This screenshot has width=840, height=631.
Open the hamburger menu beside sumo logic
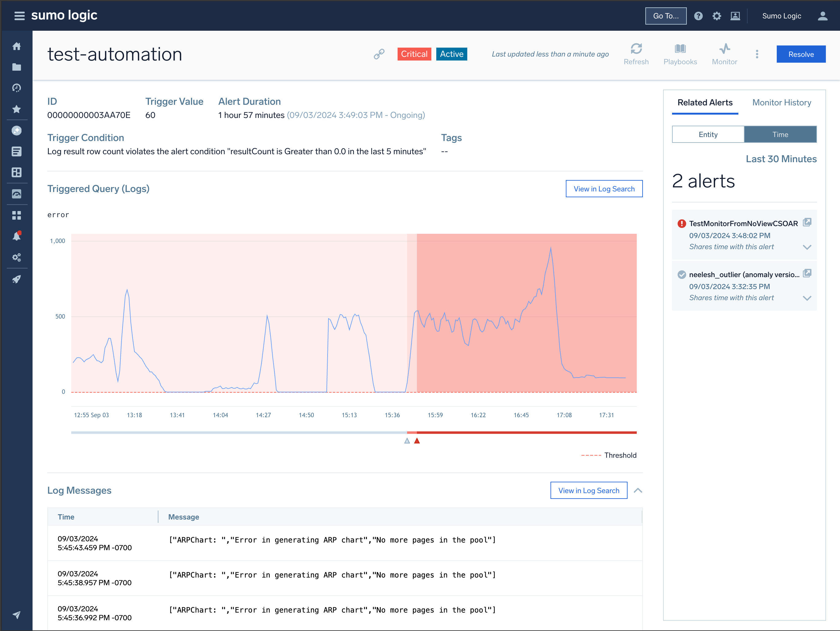pos(19,16)
